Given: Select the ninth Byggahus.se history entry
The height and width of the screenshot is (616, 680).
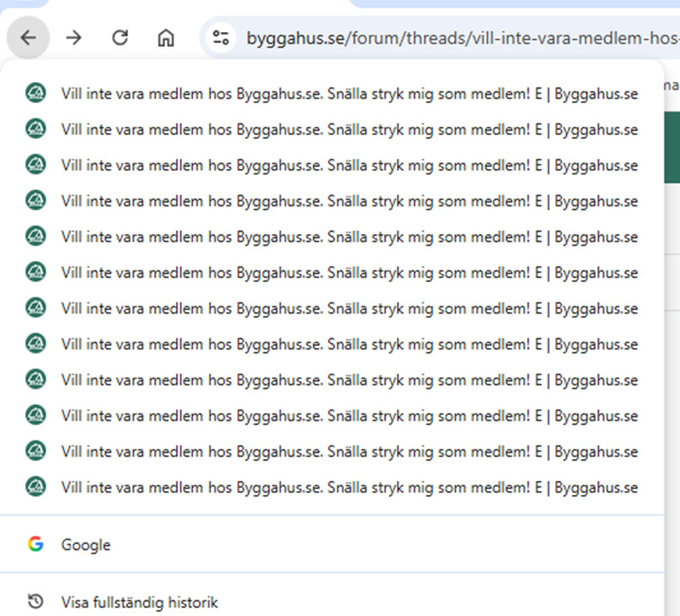Looking at the screenshot, I should [349, 380].
